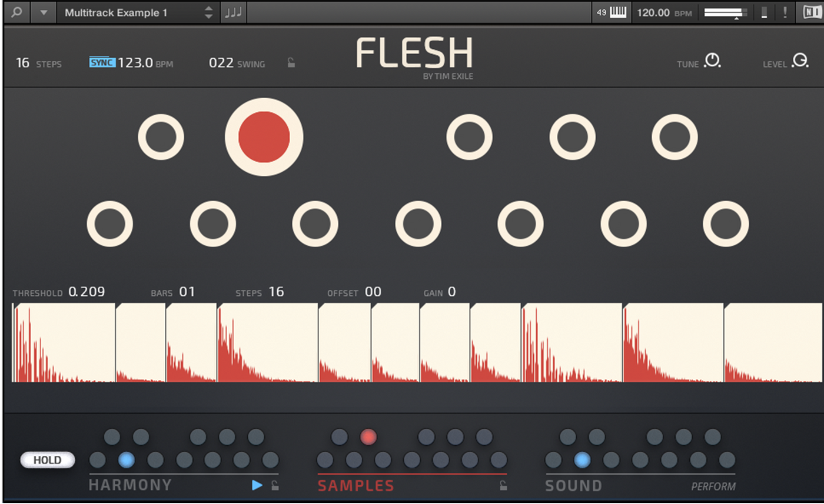This screenshot has height=504, width=824.
Task: Toggle the SAMPLES lock icon
Action: 502,485
